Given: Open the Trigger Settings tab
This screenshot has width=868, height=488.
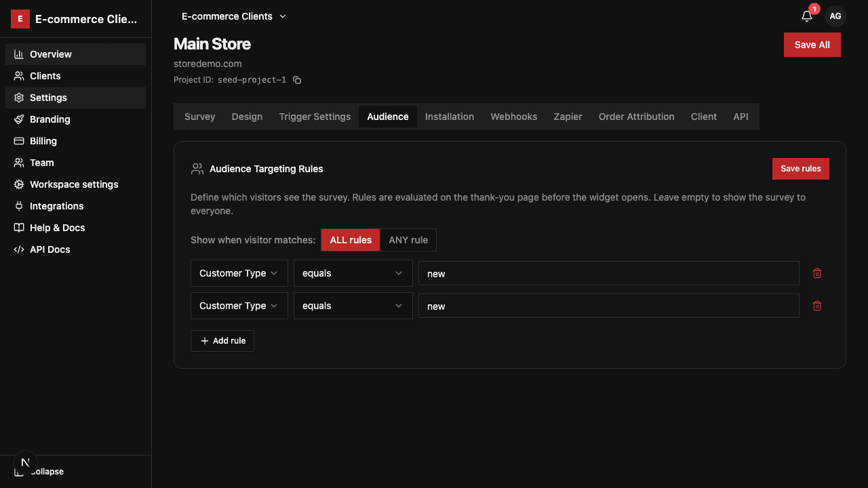Looking at the screenshot, I should (x=315, y=117).
